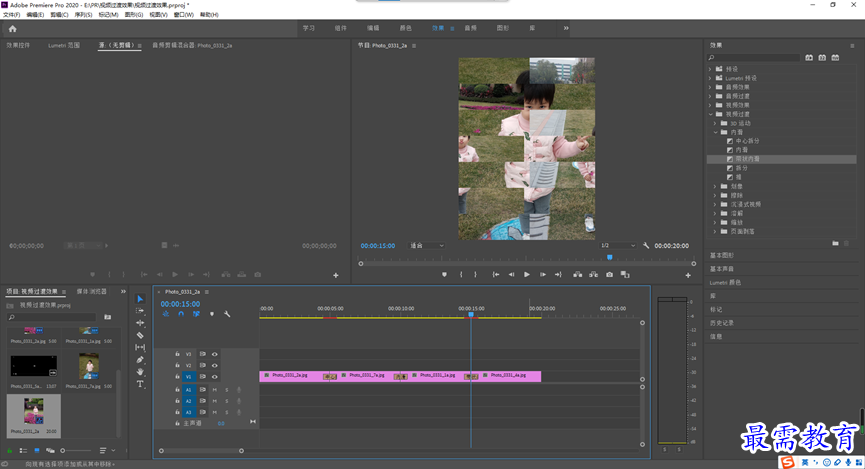
Task: Expand the 3D 运动 folder
Action: pyautogui.click(x=716, y=123)
